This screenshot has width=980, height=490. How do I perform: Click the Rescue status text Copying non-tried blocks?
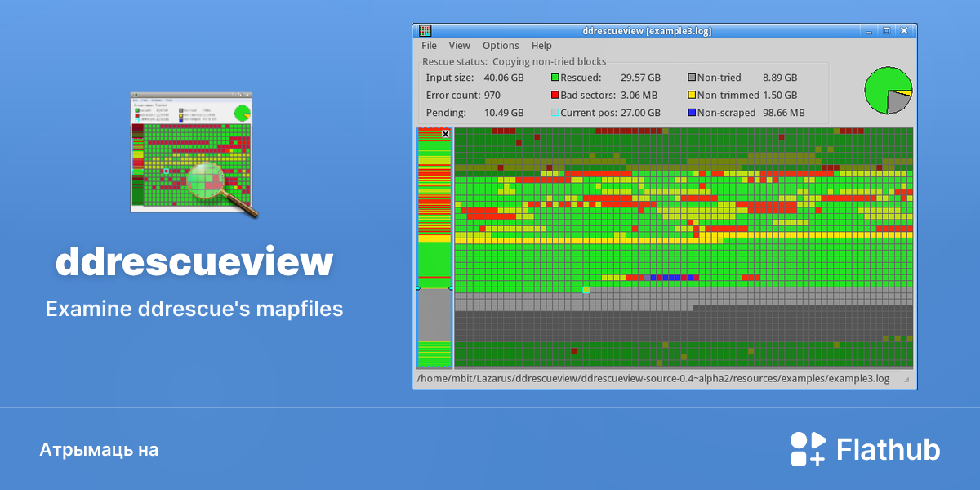(x=550, y=61)
